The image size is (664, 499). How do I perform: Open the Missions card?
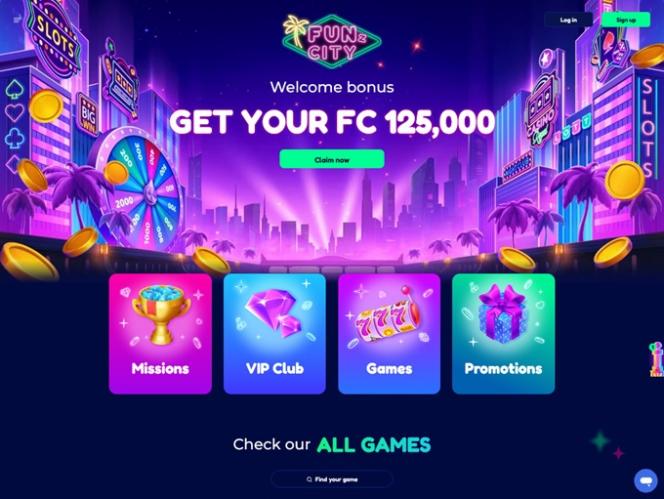160,334
